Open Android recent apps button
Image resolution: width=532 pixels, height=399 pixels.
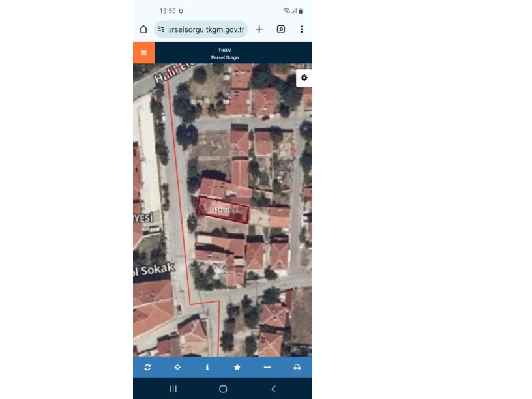tap(173, 389)
